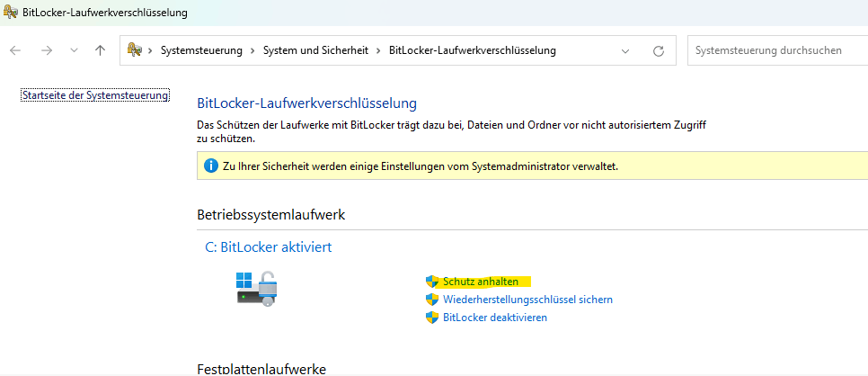Screen dimensions: 868x376
Task: Go up one level with Up arrow
Action: pos(101,50)
